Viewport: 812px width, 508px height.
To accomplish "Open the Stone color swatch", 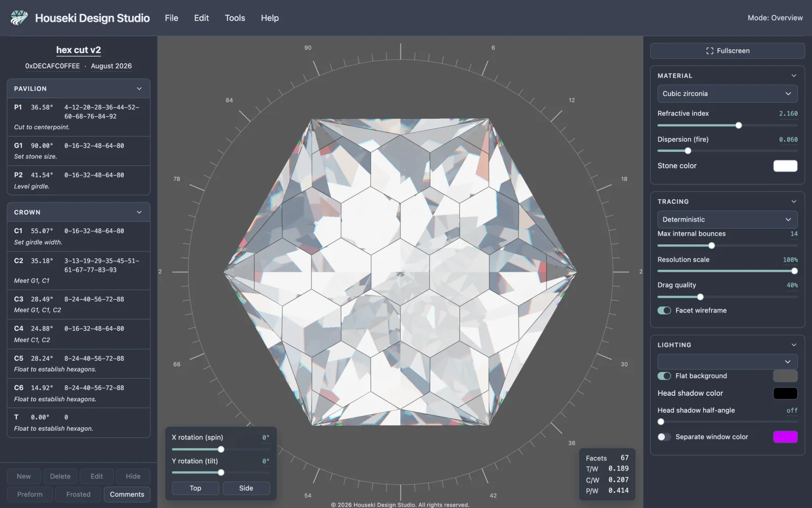I will click(x=785, y=166).
